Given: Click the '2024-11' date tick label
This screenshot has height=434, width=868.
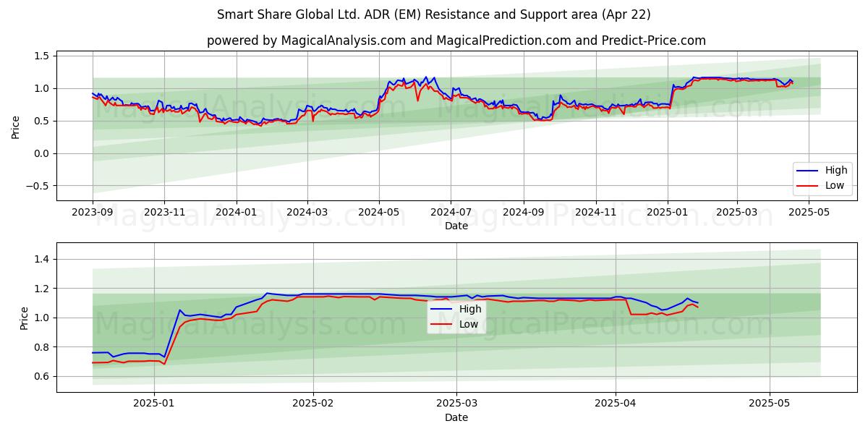Looking at the screenshot, I should [595, 213].
